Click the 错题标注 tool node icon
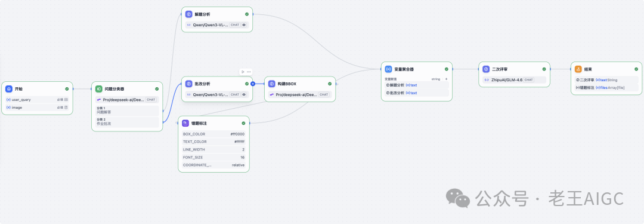 (185, 122)
